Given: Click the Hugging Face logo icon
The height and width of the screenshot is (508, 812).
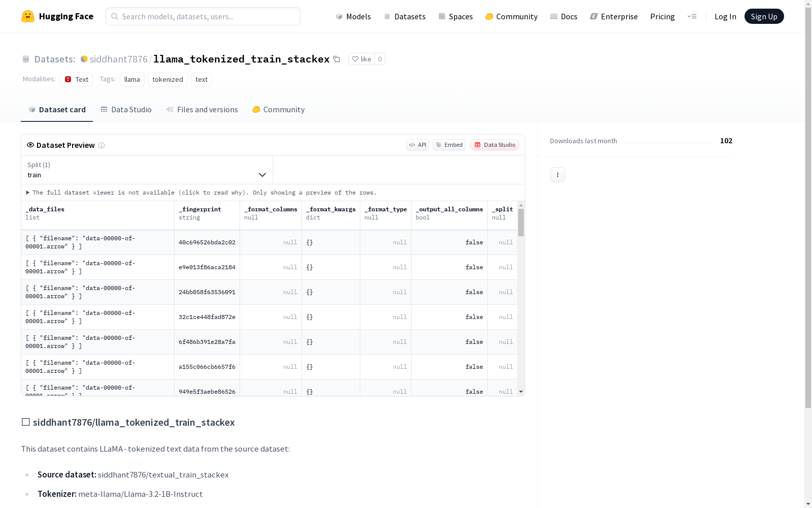Looking at the screenshot, I should (x=28, y=16).
